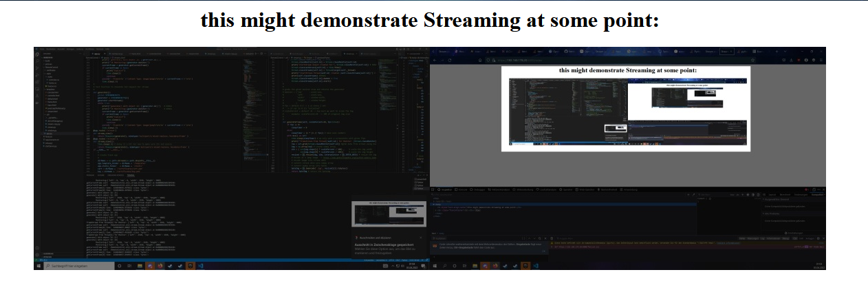Open the Explorer view in VS Code activity bar
Viewport: 868px width, 290px height.
point(37,54)
